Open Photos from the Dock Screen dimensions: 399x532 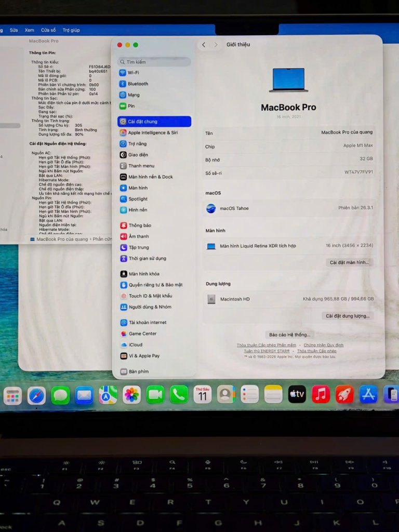tap(131, 395)
